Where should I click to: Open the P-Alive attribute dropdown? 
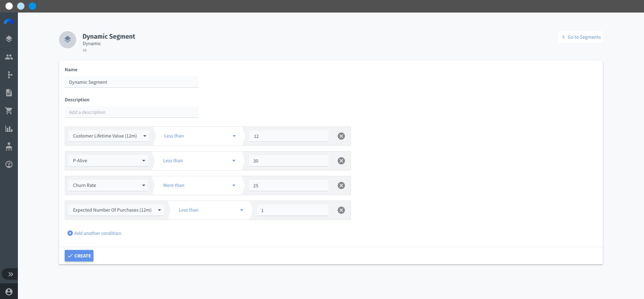tap(108, 161)
